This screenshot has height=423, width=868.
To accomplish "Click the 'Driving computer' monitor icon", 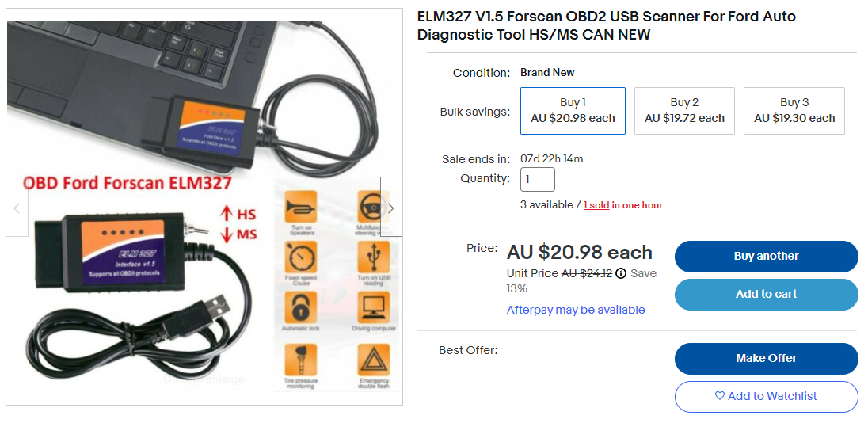I will (372, 307).
